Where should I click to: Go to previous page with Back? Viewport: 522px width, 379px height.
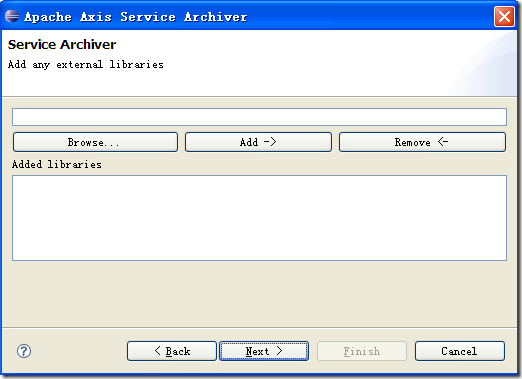(x=172, y=351)
